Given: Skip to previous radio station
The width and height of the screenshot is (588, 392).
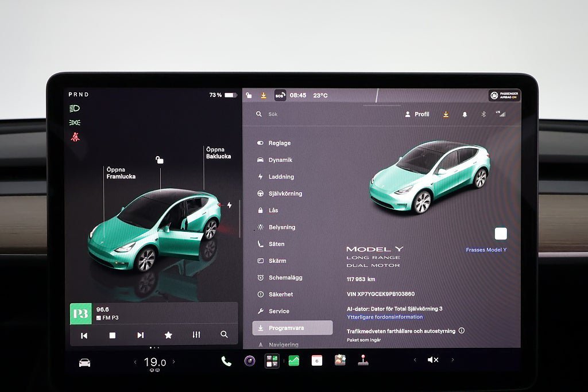Looking at the screenshot, I should (x=84, y=335).
